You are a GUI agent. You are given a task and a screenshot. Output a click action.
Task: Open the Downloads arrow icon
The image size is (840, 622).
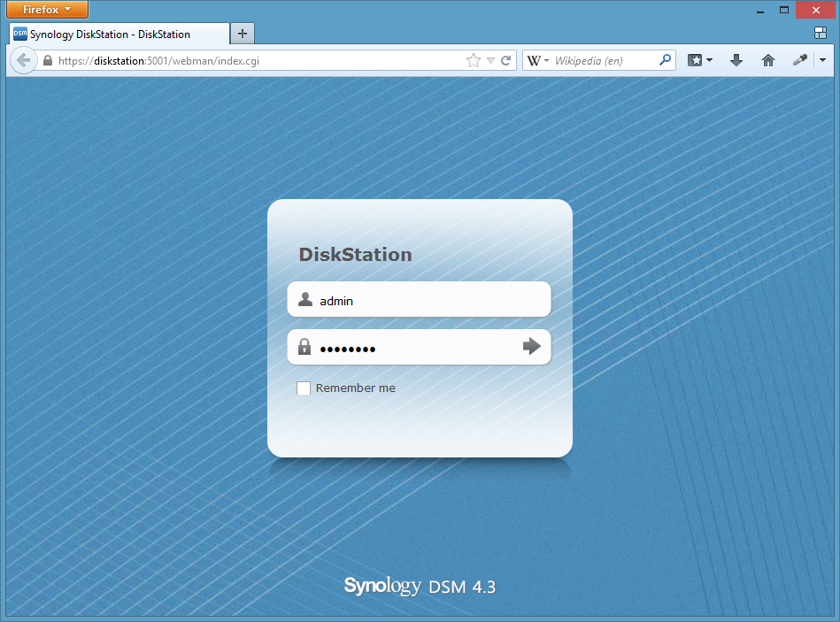(736, 60)
